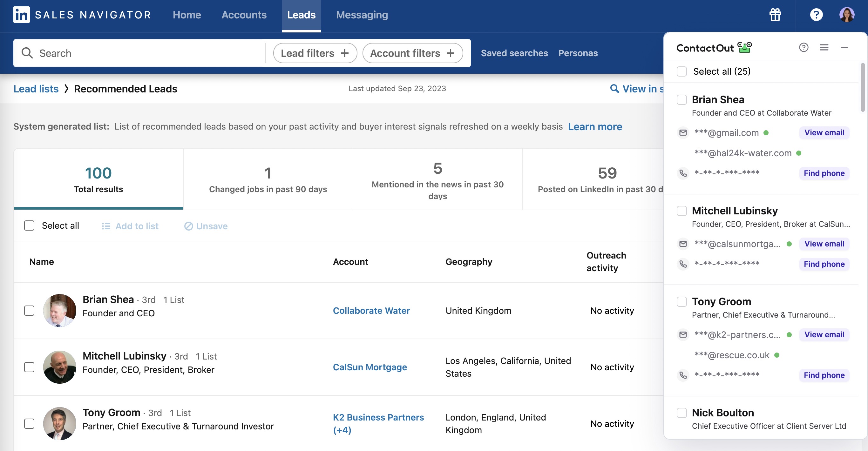This screenshot has width=868, height=451.
Task: Click the LinkedIn logo icon
Action: pos(21,15)
